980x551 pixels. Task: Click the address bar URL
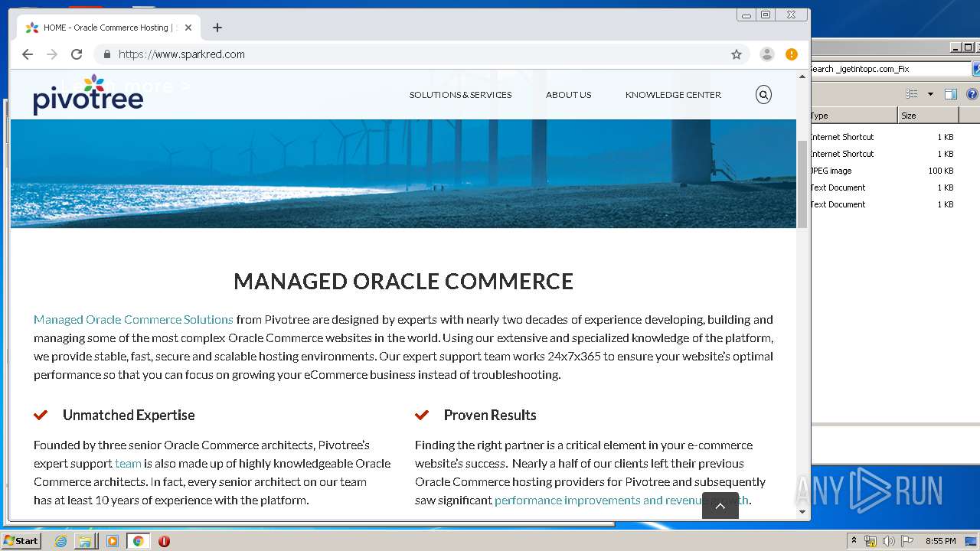point(181,54)
